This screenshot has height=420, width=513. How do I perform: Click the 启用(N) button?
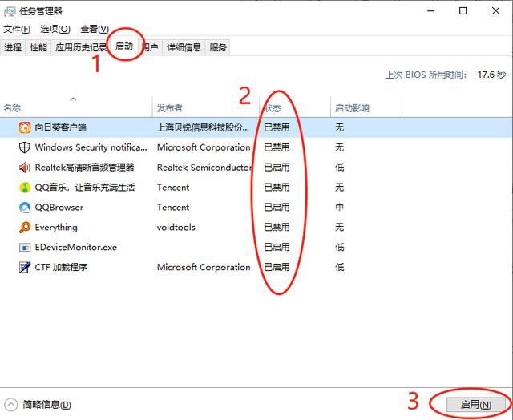pos(475,405)
